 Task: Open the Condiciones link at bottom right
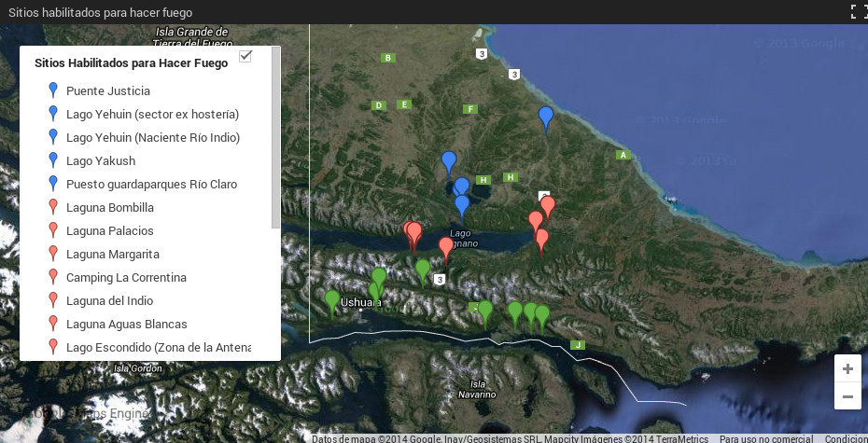click(846, 438)
